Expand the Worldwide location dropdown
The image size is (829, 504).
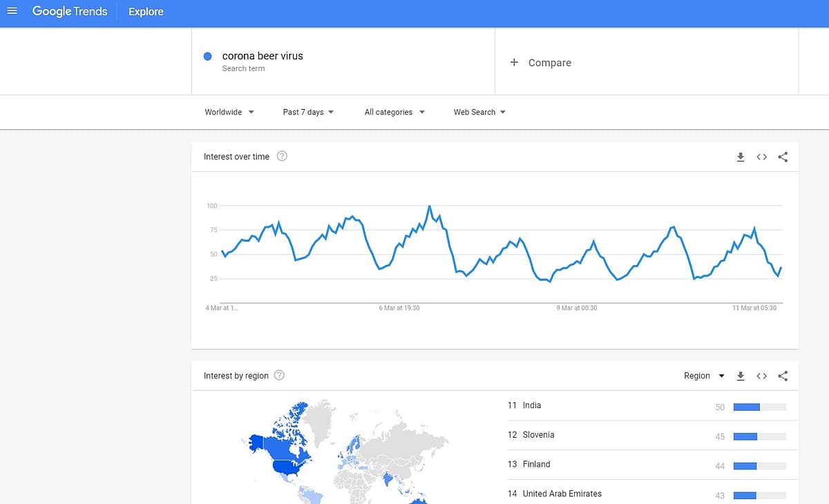point(229,112)
